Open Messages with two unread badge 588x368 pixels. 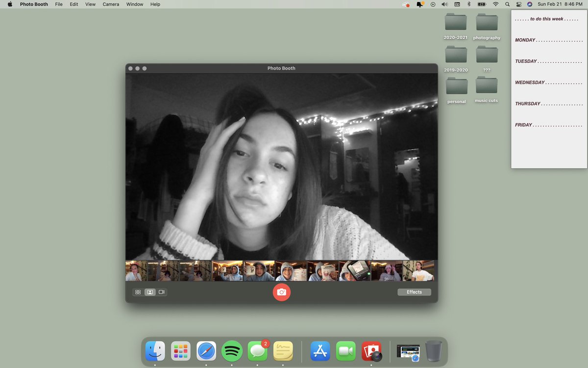258,351
